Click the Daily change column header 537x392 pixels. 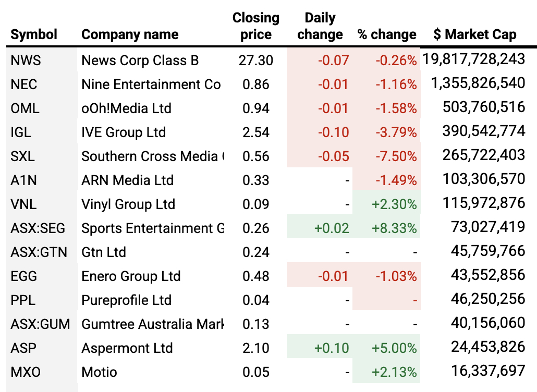(320, 27)
